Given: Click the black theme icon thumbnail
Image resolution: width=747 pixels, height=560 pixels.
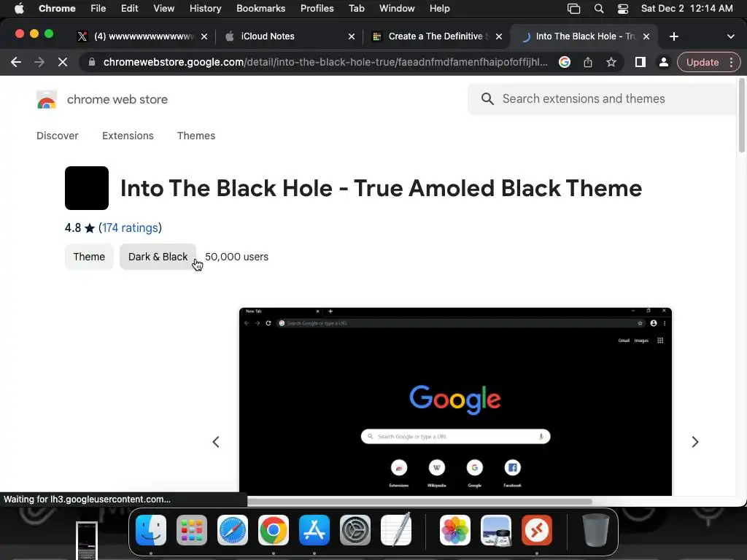Looking at the screenshot, I should point(87,188).
